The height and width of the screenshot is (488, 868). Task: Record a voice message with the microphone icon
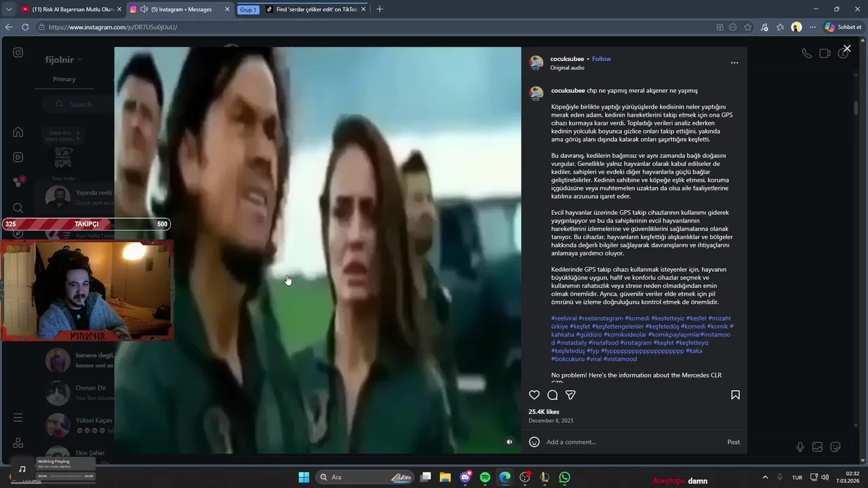[x=800, y=447]
